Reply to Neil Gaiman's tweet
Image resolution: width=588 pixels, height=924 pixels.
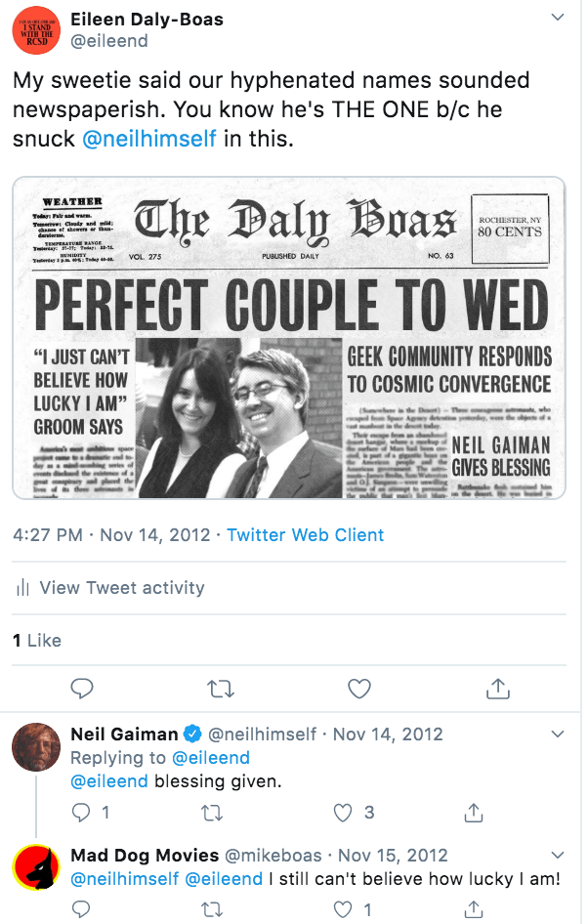click(83, 812)
